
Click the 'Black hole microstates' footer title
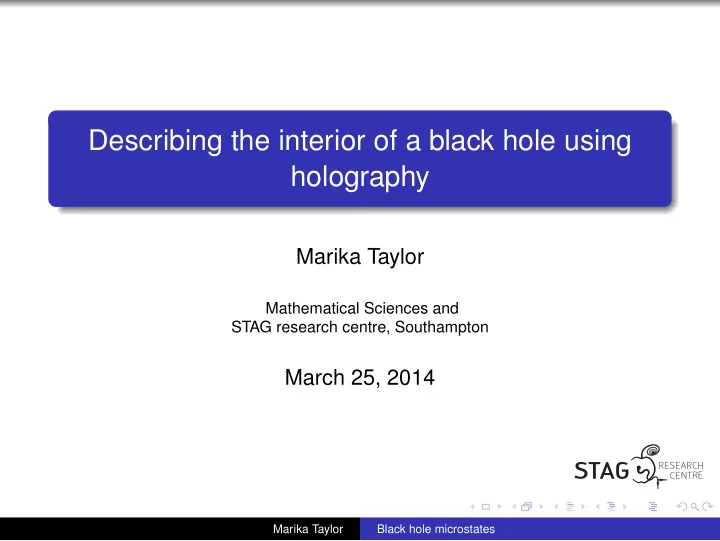[x=436, y=529]
